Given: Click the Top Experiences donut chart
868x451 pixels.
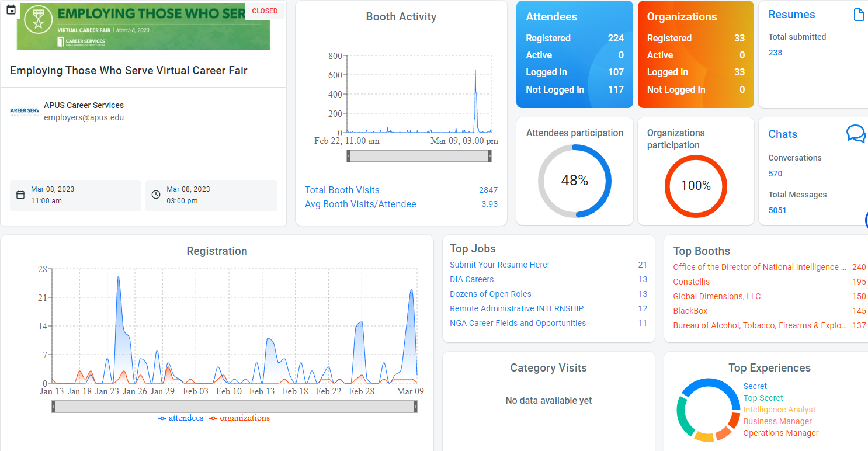Looking at the screenshot, I should coord(709,410).
